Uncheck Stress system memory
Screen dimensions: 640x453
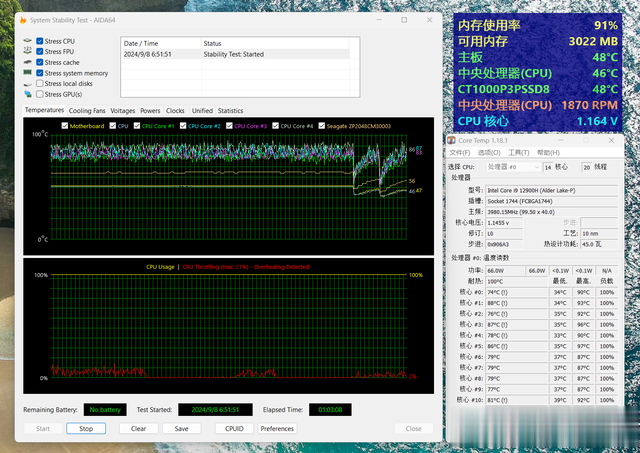[x=40, y=73]
